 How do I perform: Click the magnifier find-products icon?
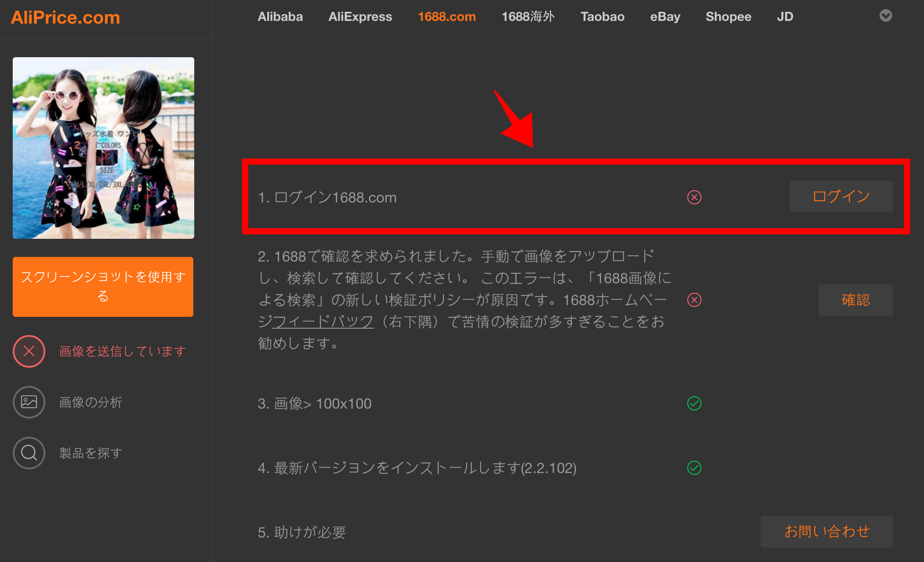pos(29,453)
